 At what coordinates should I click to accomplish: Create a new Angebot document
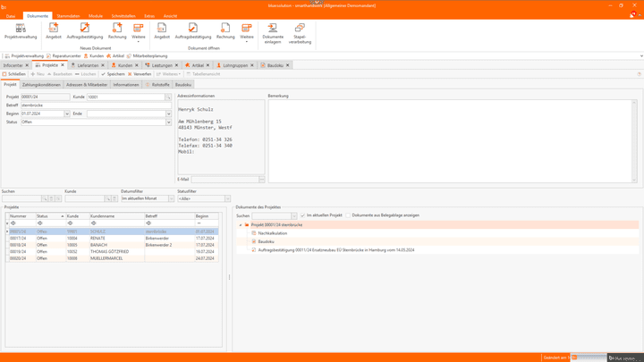tap(54, 31)
